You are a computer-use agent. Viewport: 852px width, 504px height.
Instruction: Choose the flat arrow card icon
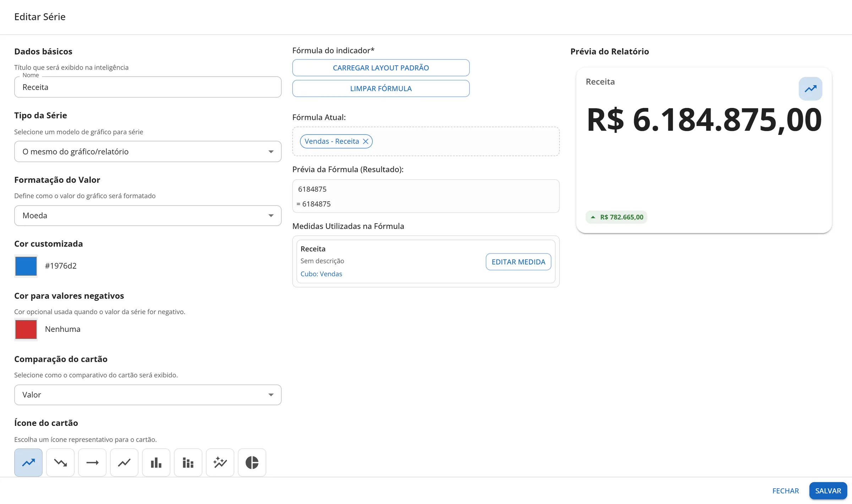[92, 462]
